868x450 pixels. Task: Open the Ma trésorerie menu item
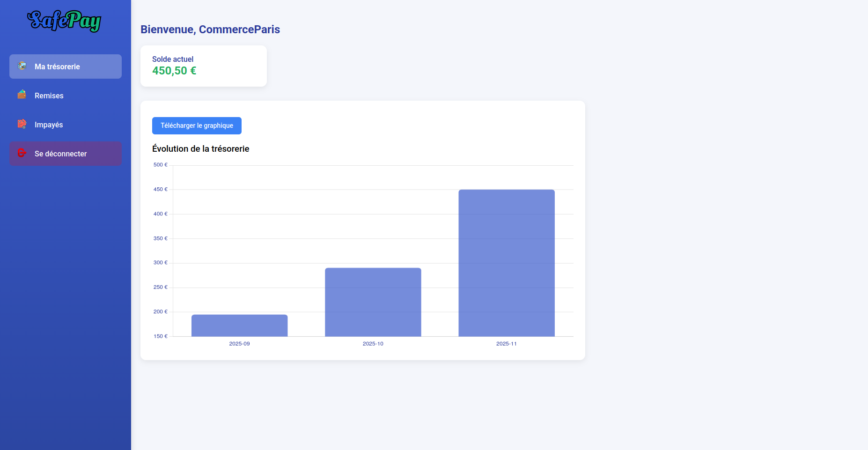(x=57, y=66)
